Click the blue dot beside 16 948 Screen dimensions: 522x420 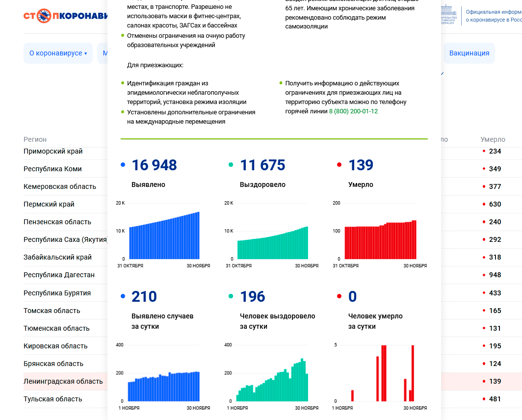(123, 165)
